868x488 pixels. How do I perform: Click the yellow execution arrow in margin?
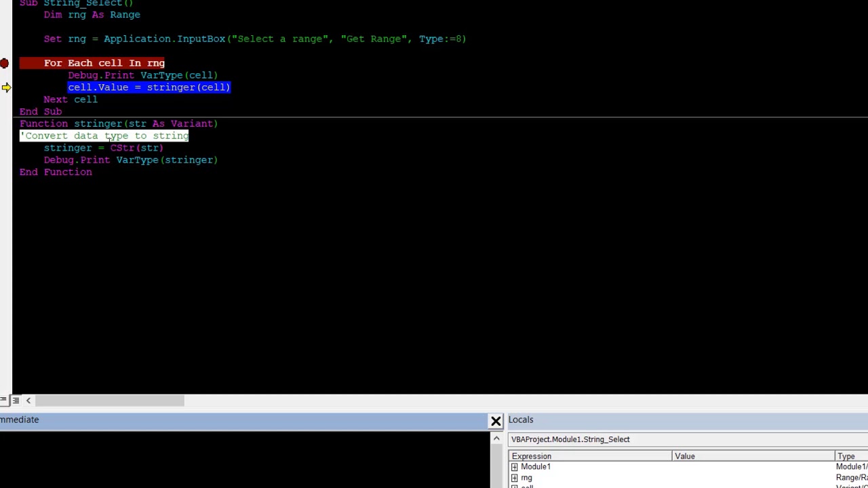pos(6,87)
